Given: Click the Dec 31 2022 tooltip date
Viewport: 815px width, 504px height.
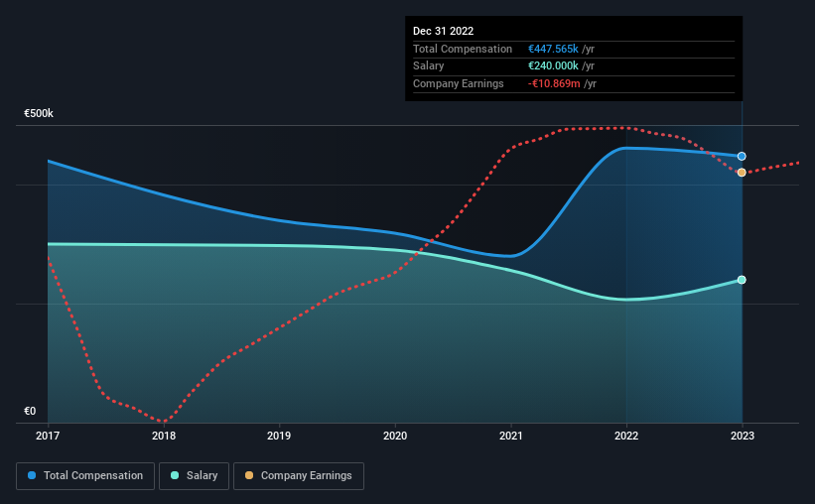Looking at the screenshot, I should [x=444, y=31].
